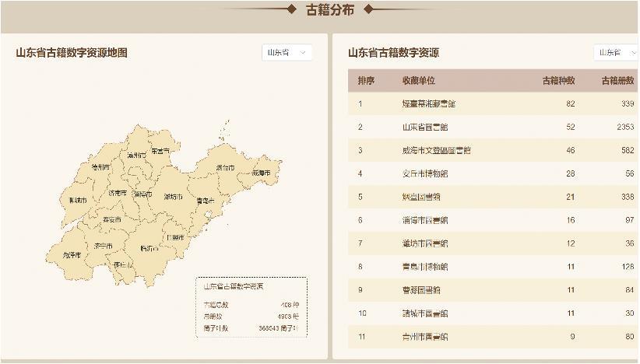
Task: Open the rank 1 library with 82 titles
Action: [x=428, y=104]
